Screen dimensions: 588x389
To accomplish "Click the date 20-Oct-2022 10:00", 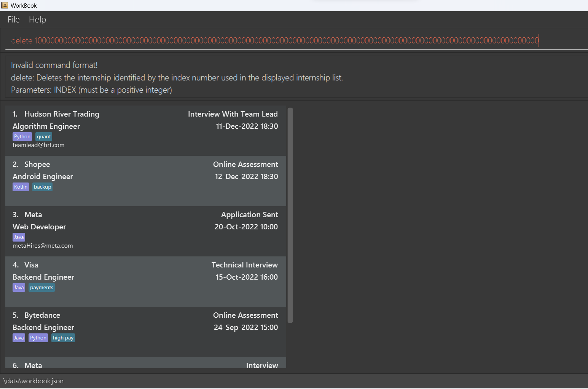I will click(246, 227).
